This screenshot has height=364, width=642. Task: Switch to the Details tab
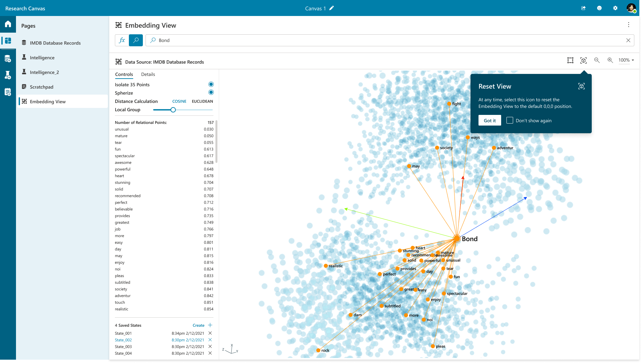tap(148, 74)
